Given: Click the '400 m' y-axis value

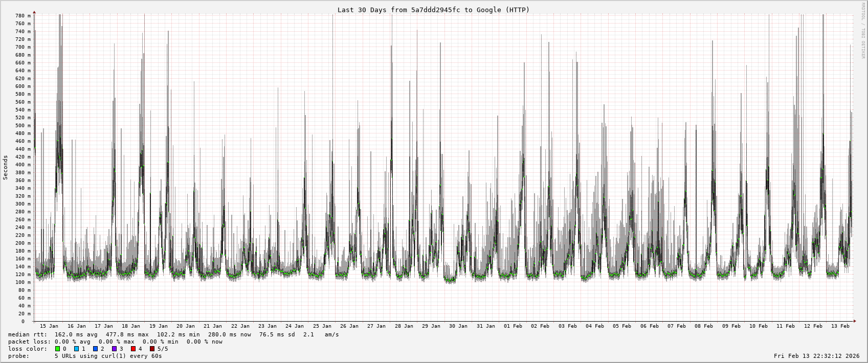Looking at the screenshot, I should (x=23, y=165).
